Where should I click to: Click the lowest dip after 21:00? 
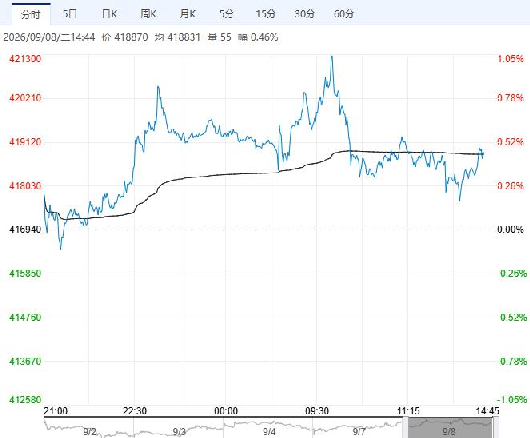point(61,248)
